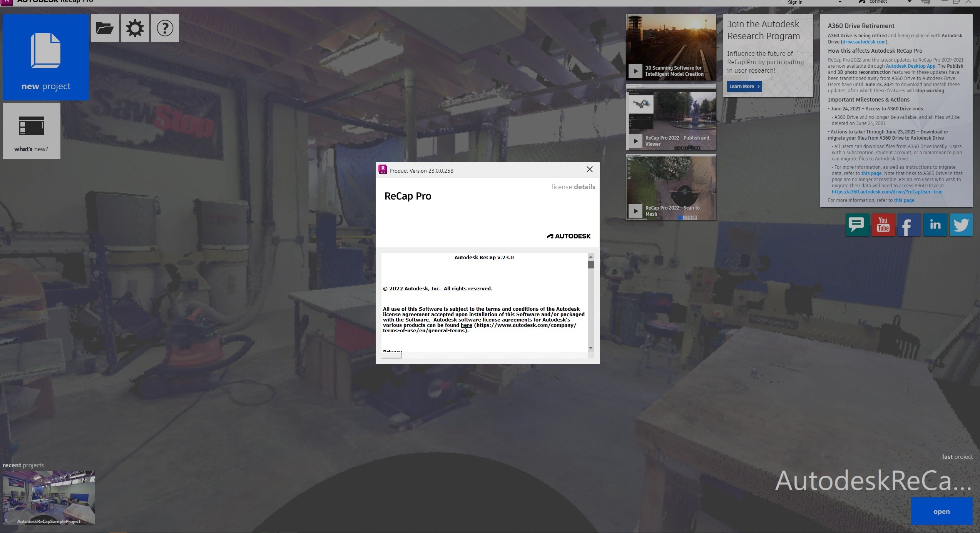Click the 'last project' label
Screen dimensions: 980x533
[x=957, y=457]
